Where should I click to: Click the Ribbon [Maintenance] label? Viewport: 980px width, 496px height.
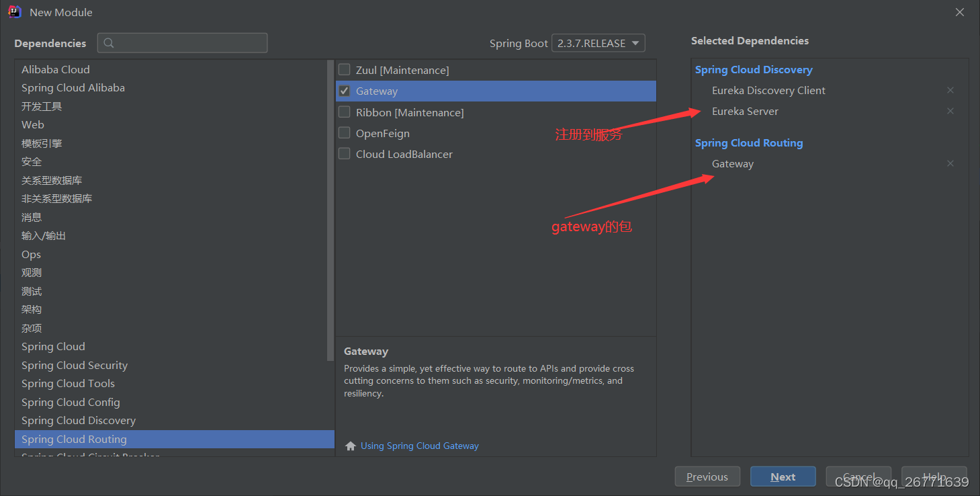tap(410, 112)
